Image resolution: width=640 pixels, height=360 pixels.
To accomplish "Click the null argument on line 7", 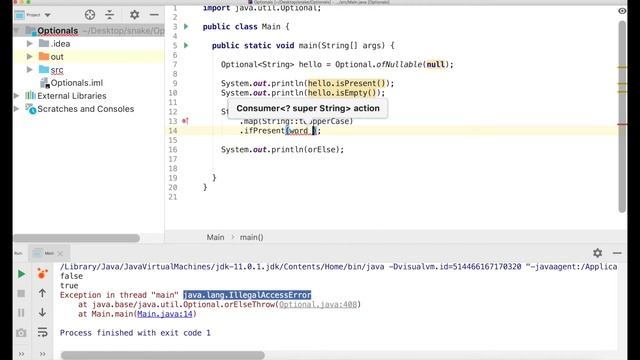I will click(x=435, y=64).
